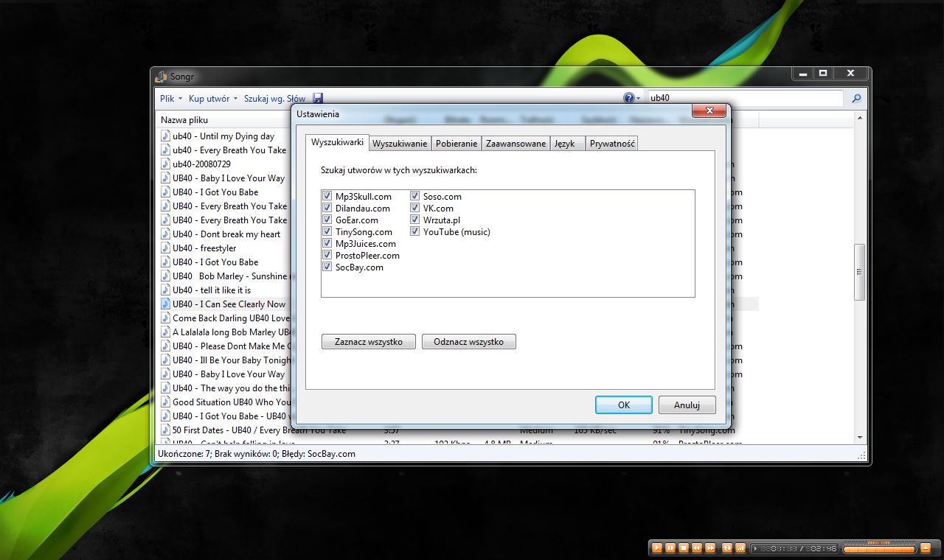Click the player widget orange progress bar
The width and height of the screenshot is (944, 560).
(x=878, y=549)
